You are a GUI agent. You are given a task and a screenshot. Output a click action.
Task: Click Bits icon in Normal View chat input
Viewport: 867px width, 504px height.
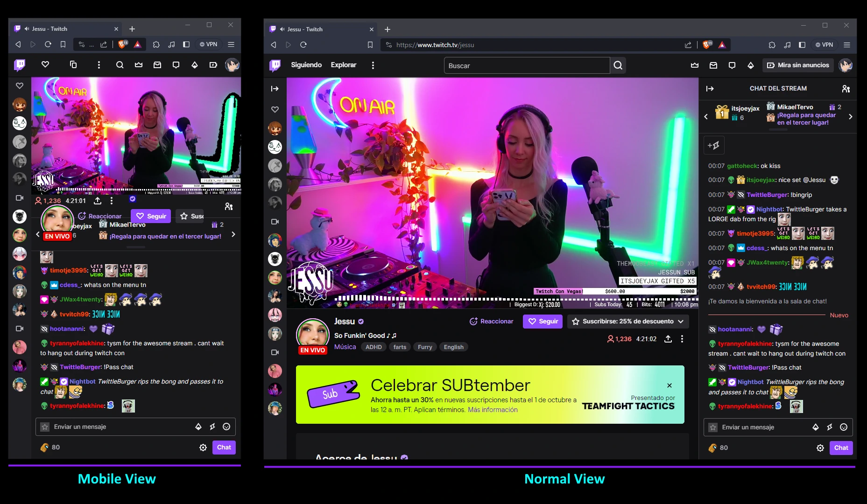click(816, 427)
